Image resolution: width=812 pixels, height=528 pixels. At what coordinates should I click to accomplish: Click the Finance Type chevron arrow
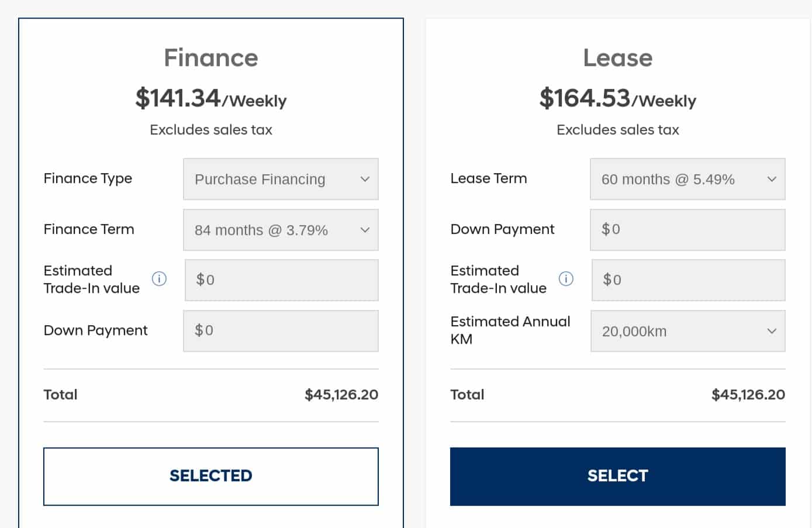point(365,179)
